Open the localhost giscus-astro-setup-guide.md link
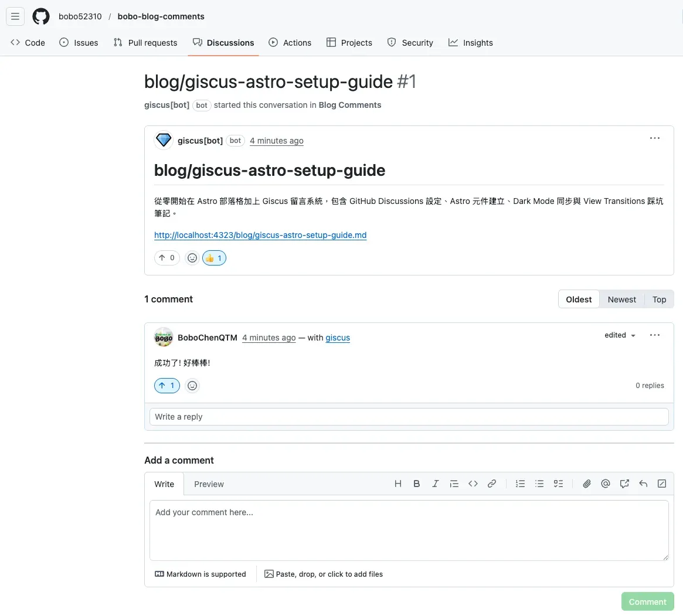 click(x=260, y=235)
